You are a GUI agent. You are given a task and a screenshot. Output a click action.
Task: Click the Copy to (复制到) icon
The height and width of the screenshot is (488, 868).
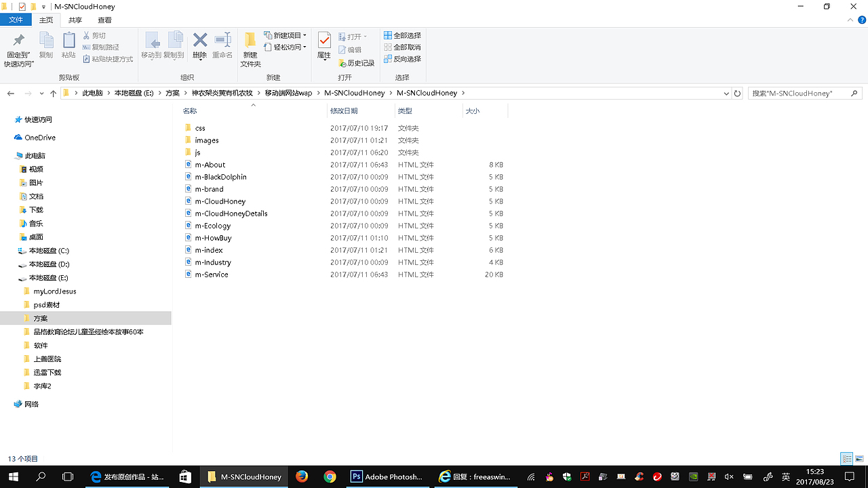tap(175, 41)
